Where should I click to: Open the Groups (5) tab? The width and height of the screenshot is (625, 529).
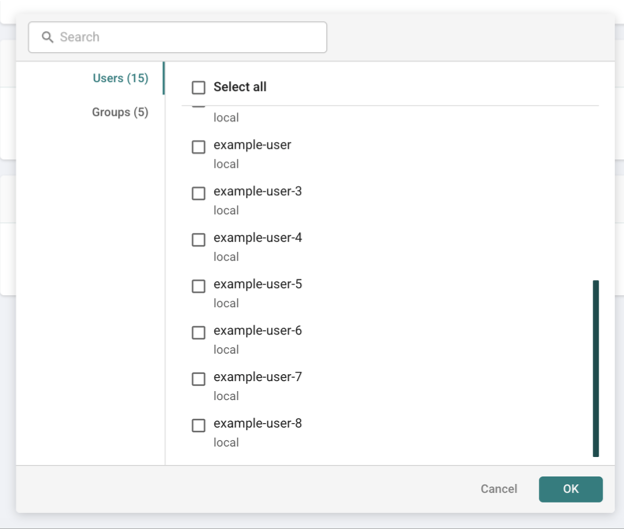point(120,112)
